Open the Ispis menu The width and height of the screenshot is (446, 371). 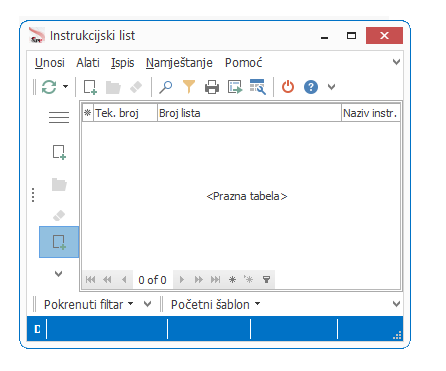pyautogui.click(x=122, y=63)
